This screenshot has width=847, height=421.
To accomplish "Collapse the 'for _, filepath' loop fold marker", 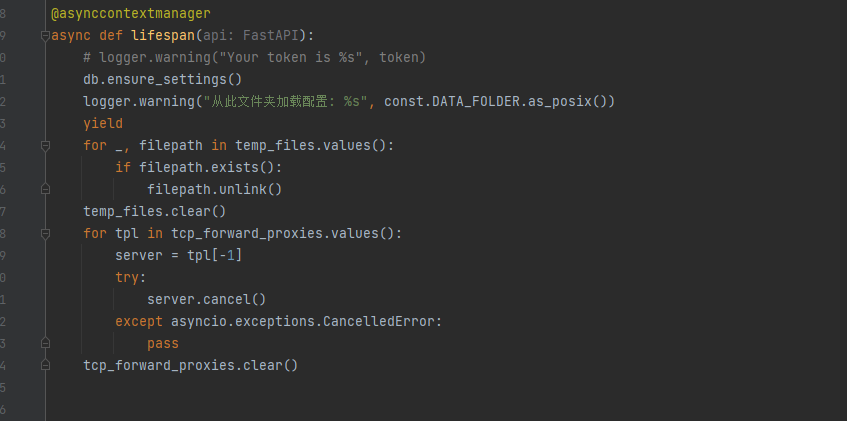I will (45, 145).
